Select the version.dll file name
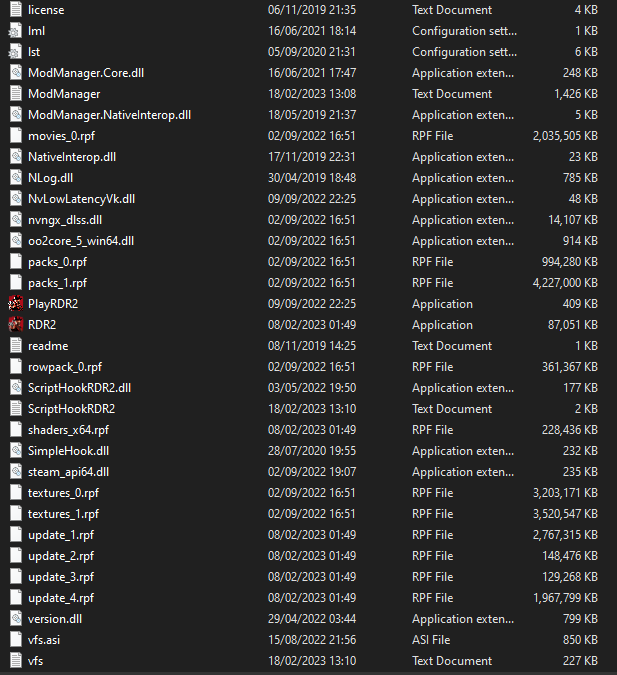617x675 pixels. [56, 619]
